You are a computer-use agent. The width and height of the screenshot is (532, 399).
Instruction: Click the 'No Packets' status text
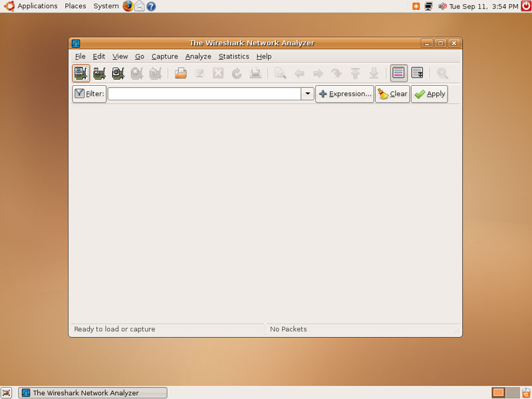pos(289,329)
